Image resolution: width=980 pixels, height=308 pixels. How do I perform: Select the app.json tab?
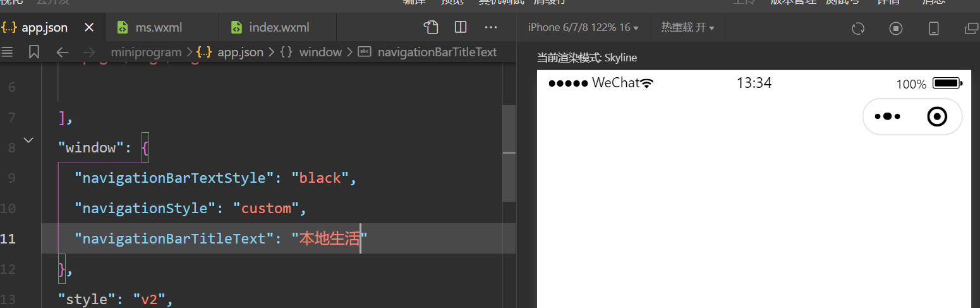click(x=44, y=27)
